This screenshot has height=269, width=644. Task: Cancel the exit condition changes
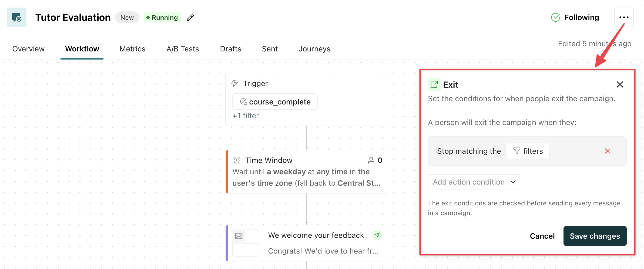pos(542,236)
